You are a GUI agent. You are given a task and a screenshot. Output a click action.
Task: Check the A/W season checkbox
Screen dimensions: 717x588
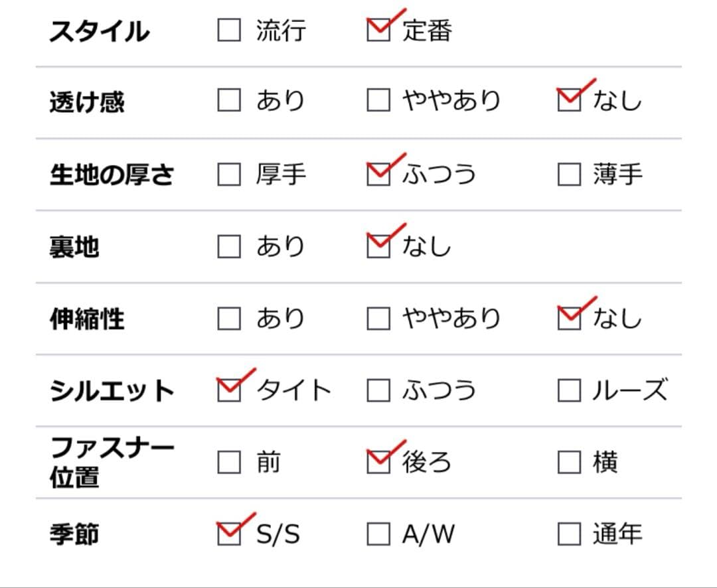[378, 534]
